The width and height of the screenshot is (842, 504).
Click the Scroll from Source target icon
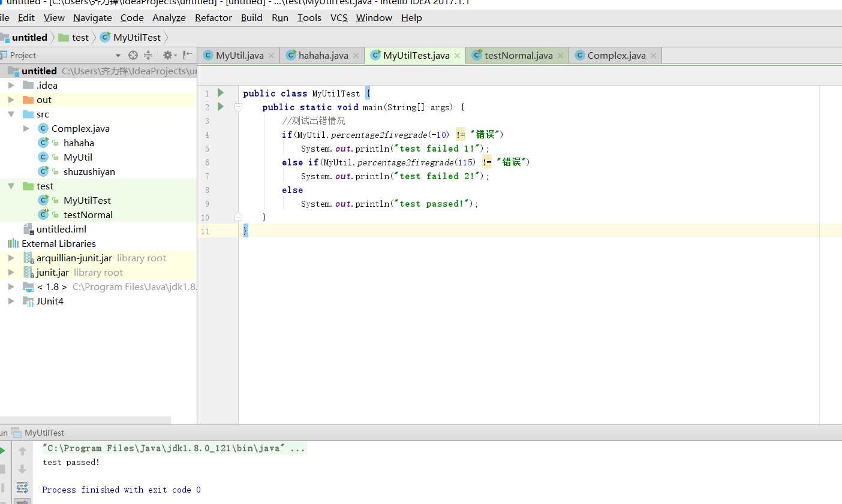(133, 55)
